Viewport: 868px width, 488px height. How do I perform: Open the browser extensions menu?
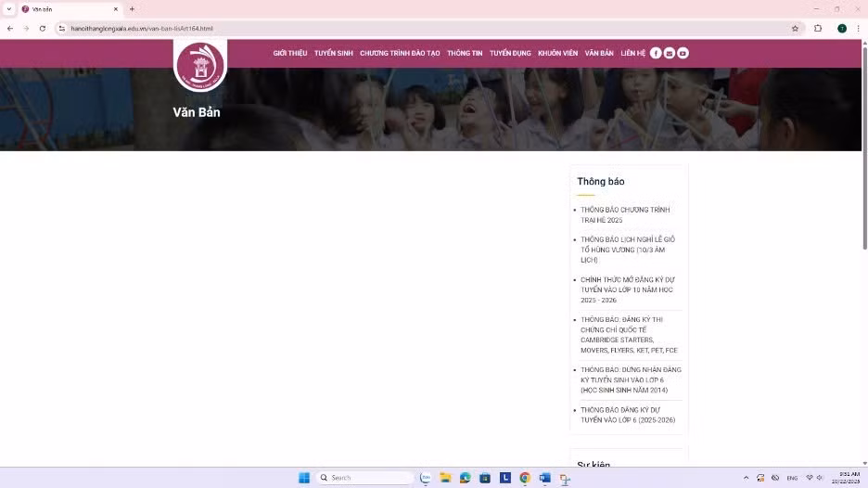(818, 28)
